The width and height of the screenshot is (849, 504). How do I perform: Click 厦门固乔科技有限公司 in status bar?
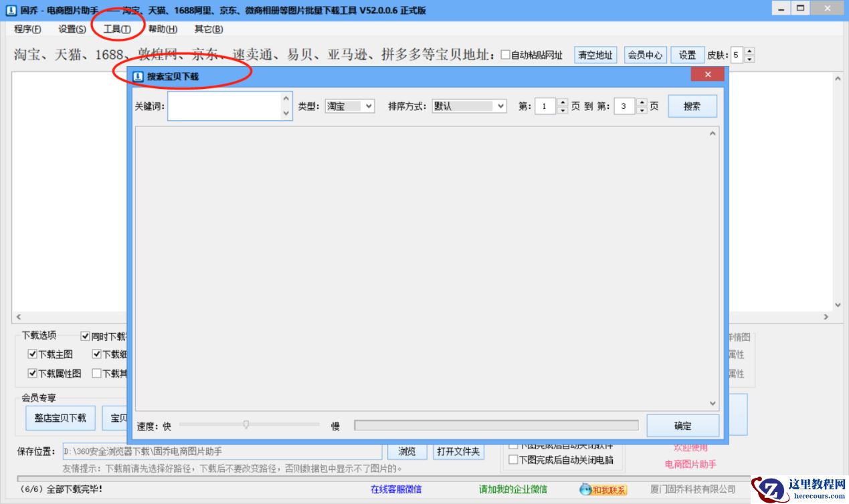point(692,489)
